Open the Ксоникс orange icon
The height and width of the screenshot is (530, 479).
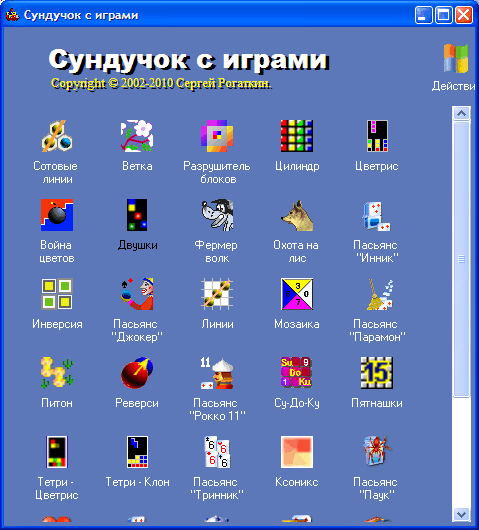[x=297, y=452]
